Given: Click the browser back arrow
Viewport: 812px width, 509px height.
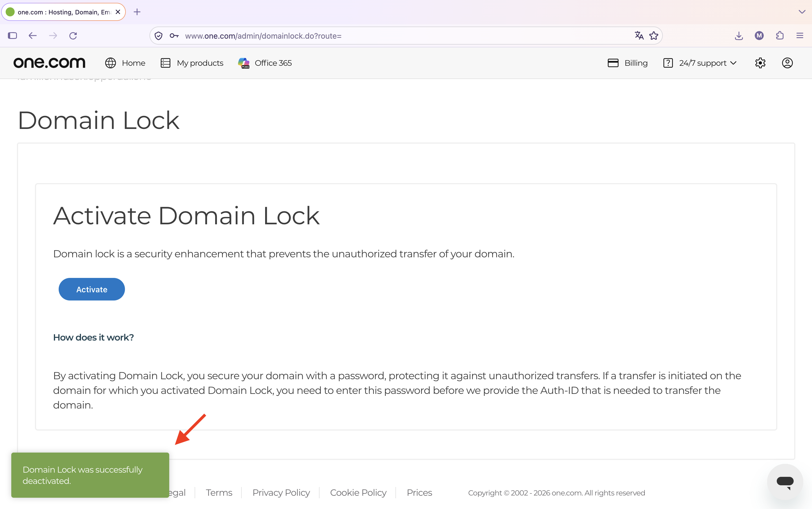Looking at the screenshot, I should [33, 36].
